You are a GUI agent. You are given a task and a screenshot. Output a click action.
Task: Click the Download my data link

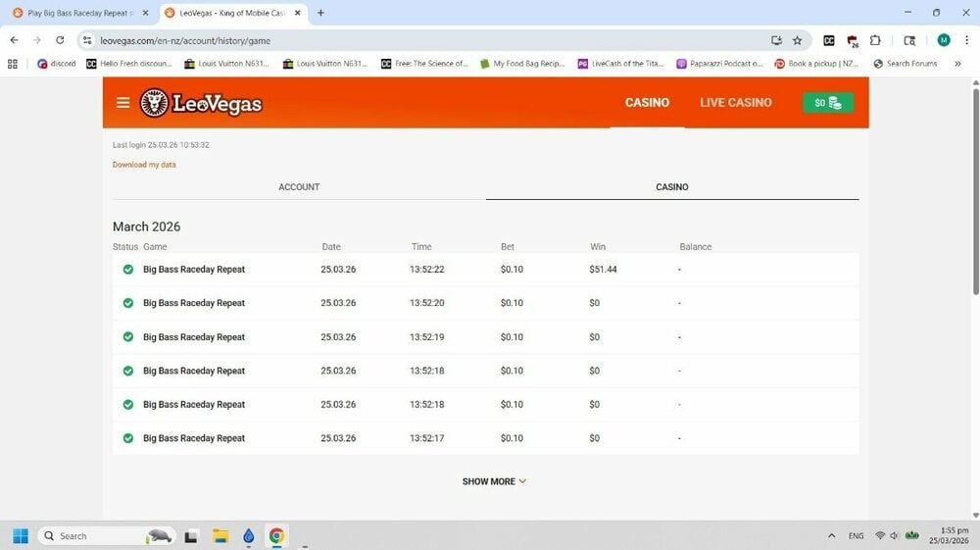[144, 165]
